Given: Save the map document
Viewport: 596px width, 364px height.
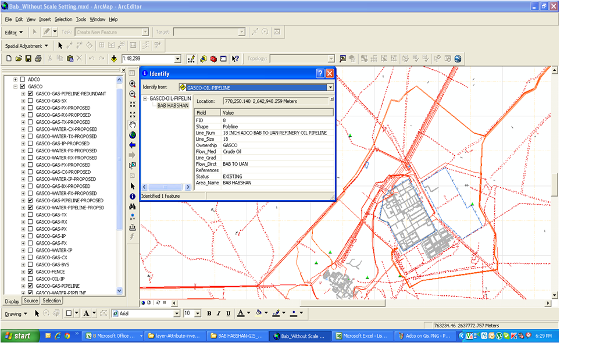Looking at the screenshot, I should (x=28, y=59).
